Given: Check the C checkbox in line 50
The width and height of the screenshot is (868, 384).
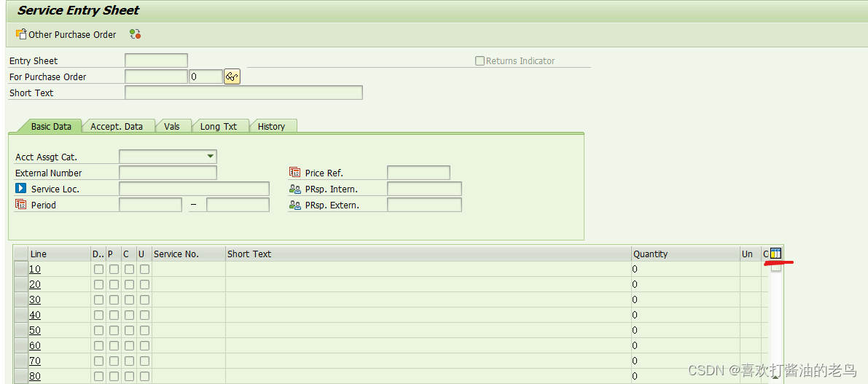Looking at the screenshot, I should [129, 330].
